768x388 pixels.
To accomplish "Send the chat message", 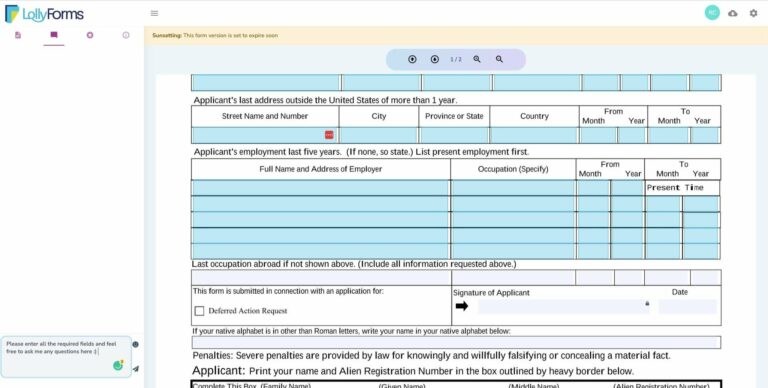I will tap(136, 369).
